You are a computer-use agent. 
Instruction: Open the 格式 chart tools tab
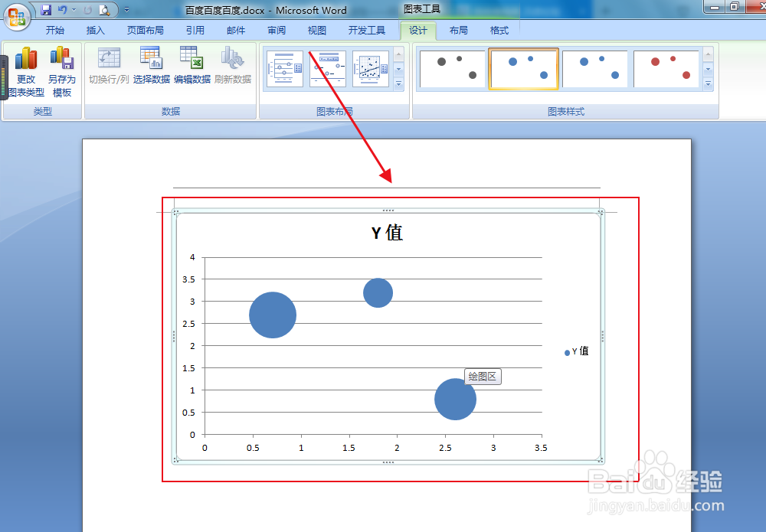click(x=499, y=31)
